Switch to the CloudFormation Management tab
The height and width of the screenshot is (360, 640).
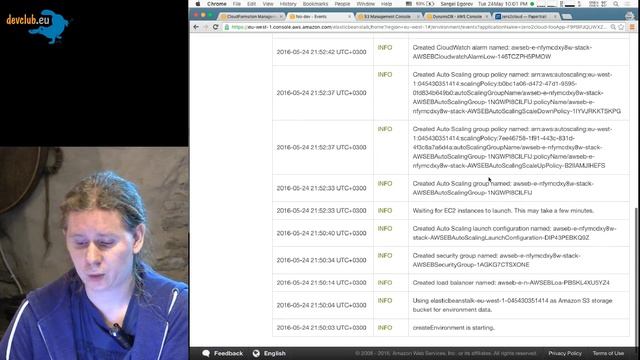click(x=251, y=16)
